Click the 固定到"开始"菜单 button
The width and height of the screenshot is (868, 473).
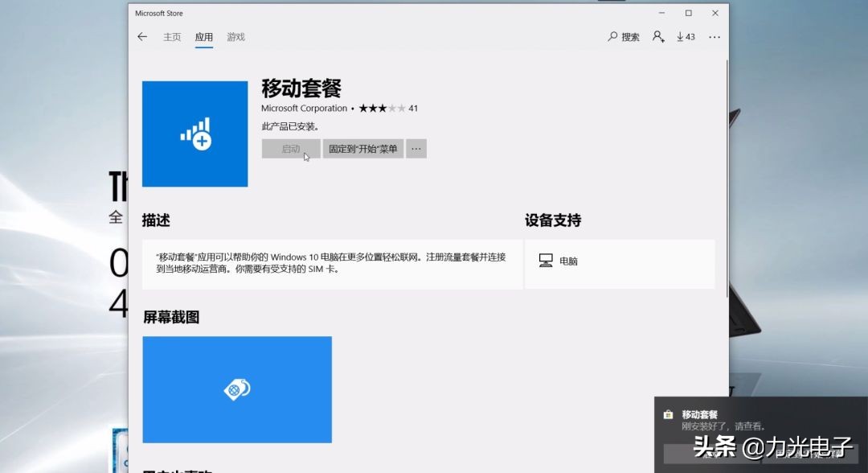(x=363, y=149)
